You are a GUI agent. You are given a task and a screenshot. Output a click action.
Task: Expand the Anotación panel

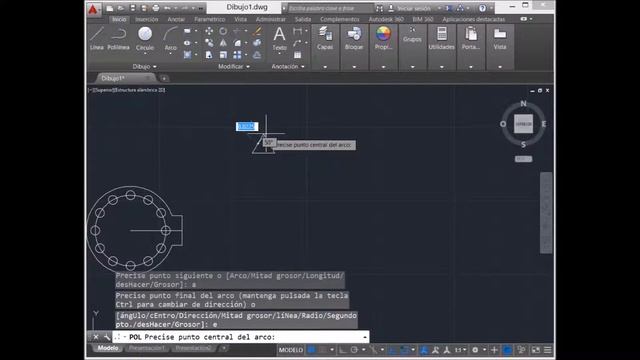tap(288, 67)
